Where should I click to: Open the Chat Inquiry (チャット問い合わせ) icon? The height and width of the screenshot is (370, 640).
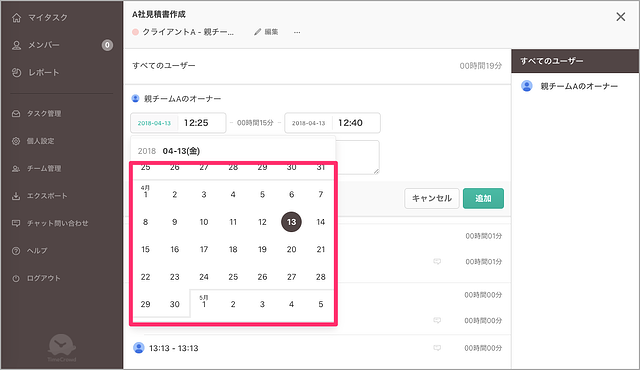(16, 223)
